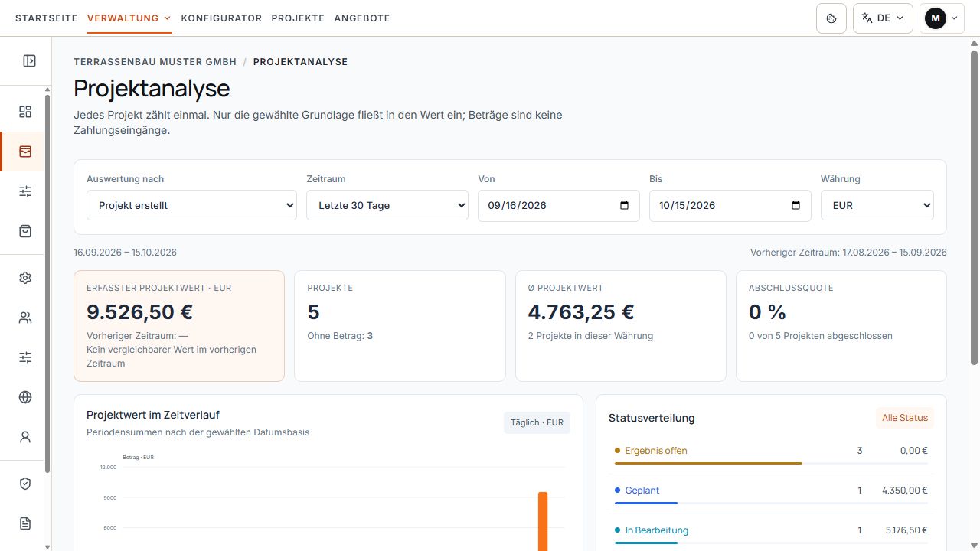The image size is (980, 551).
Task: Select the In Bearbeitung status row
Action: [771, 533]
